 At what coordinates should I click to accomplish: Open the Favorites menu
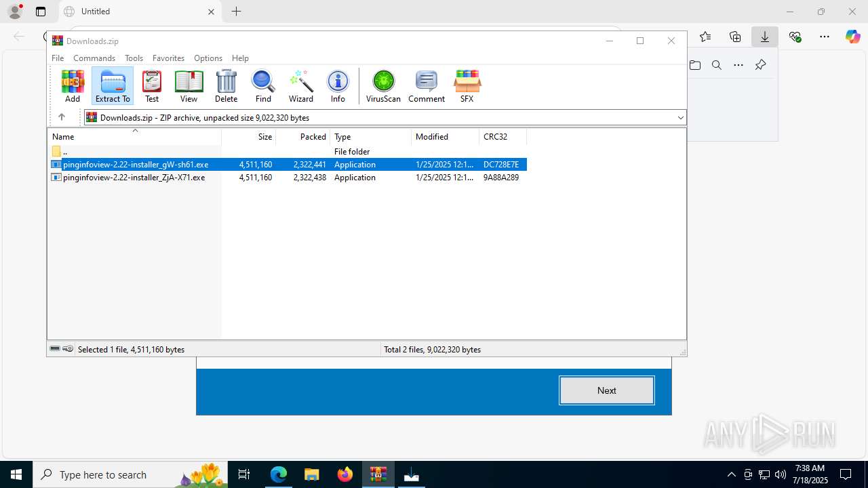pyautogui.click(x=168, y=58)
